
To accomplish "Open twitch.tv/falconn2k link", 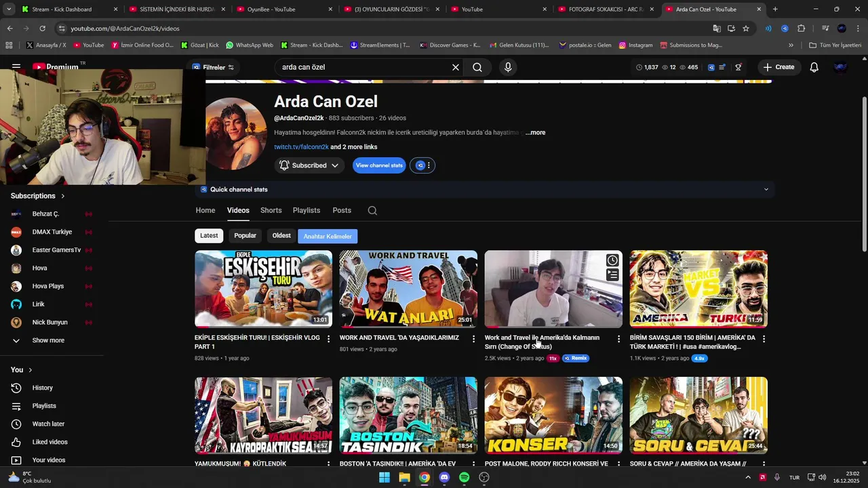I will [x=301, y=147].
